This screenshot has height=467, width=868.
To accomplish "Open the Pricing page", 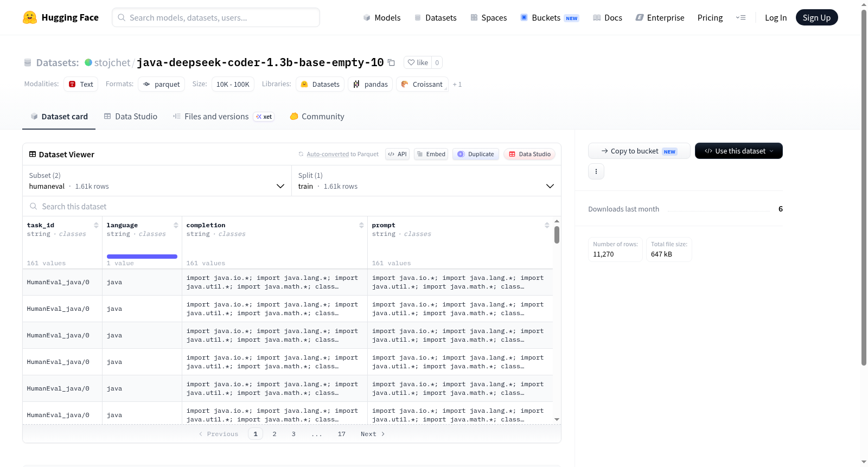I will coord(710,17).
